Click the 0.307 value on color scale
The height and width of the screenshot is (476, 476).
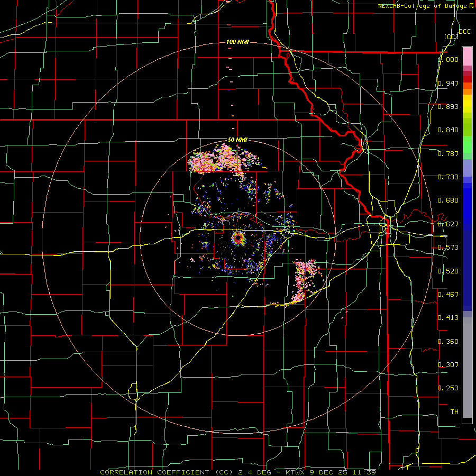click(448, 364)
